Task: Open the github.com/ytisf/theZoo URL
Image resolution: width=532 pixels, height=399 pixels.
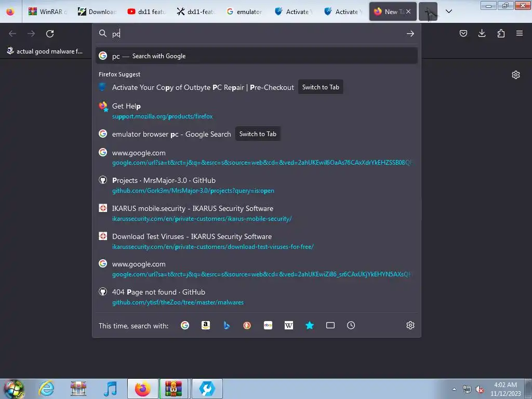Action: point(178,302)
